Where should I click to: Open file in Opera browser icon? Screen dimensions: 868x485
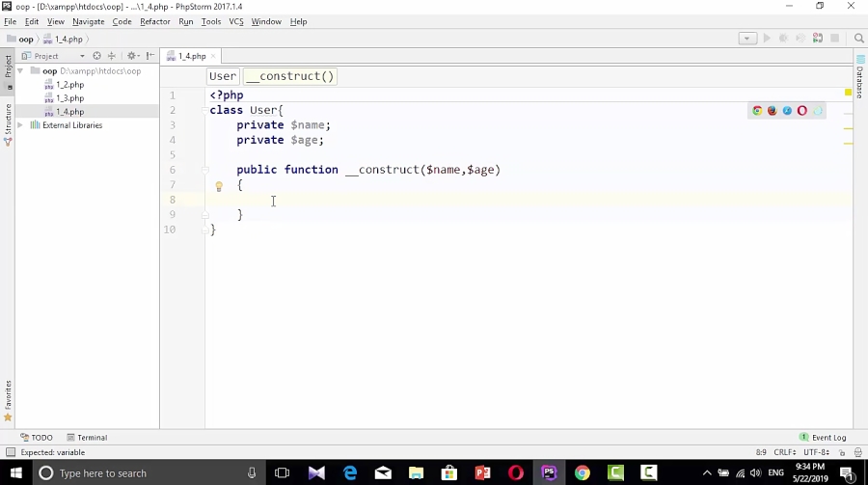click(802, 111)
